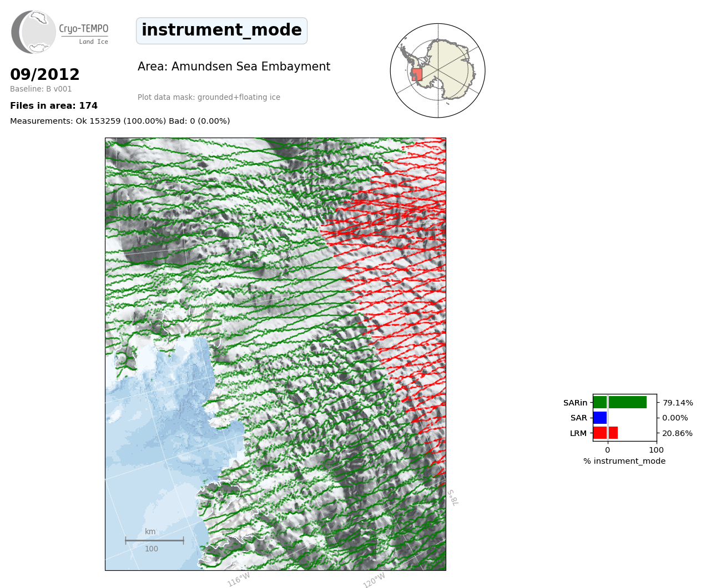Click the green SARin histogram bar
This screenshot has height=588, width=706.
point(619,402)
